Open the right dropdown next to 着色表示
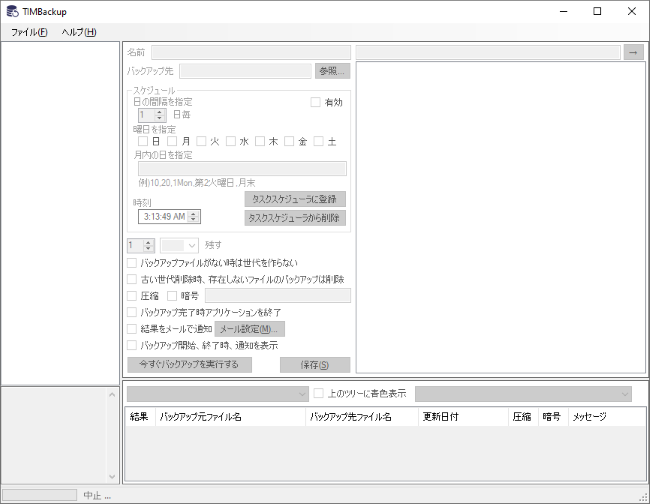 [523, 394]
